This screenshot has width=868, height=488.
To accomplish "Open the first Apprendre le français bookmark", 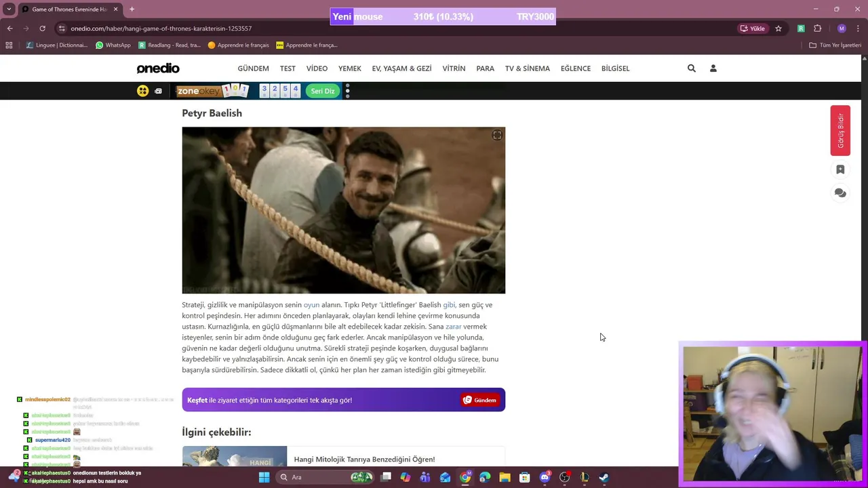I will coord(239,45).
